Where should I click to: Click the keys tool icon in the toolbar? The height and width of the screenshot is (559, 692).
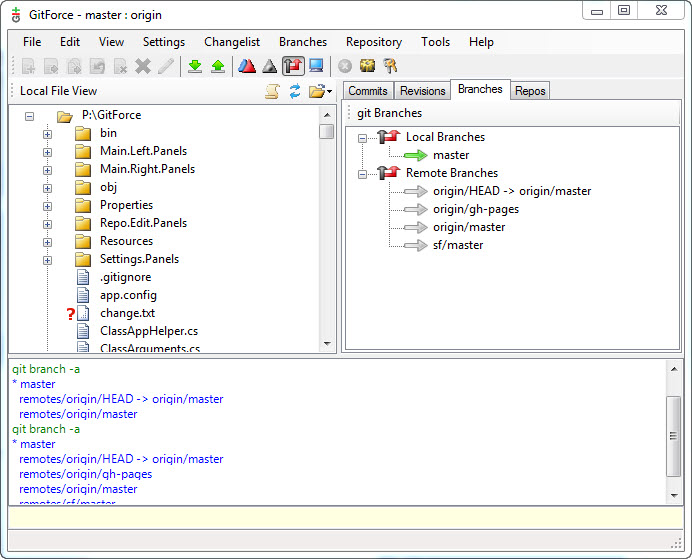coord(391,66)
